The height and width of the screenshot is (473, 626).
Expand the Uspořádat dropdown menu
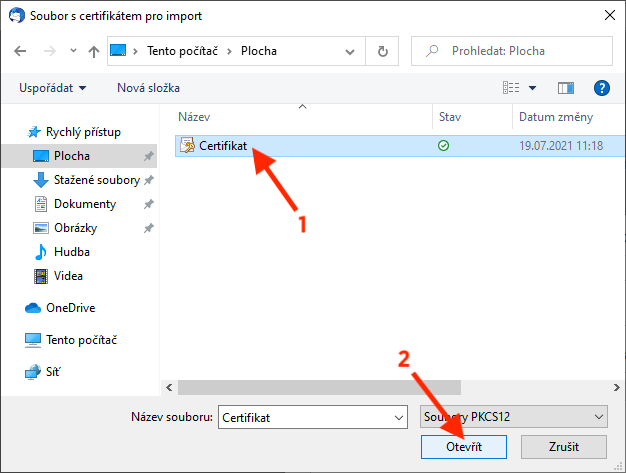coord(52,88)
